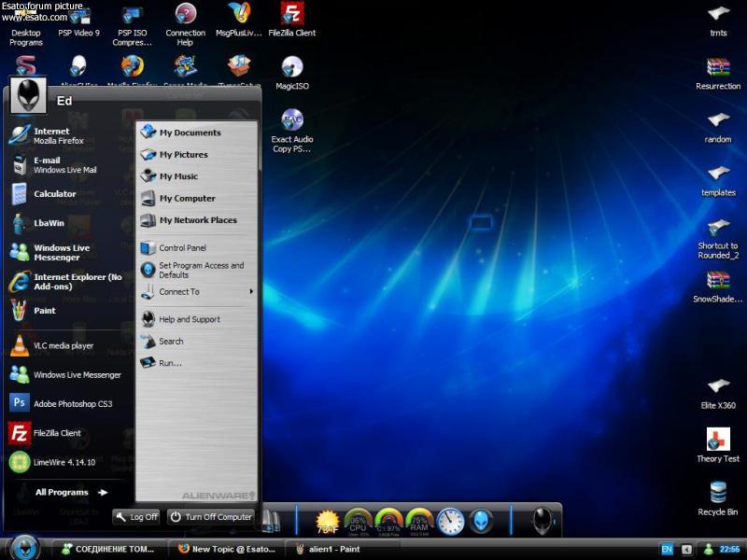Click the black alien head dock icon
The image size is (747, 560).
tap(543, 521)
